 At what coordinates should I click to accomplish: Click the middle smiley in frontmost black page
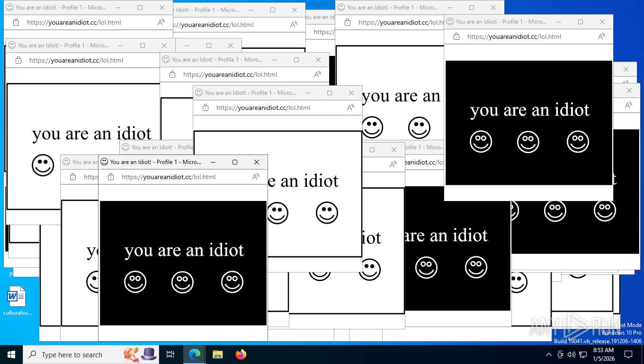(182, 282)
